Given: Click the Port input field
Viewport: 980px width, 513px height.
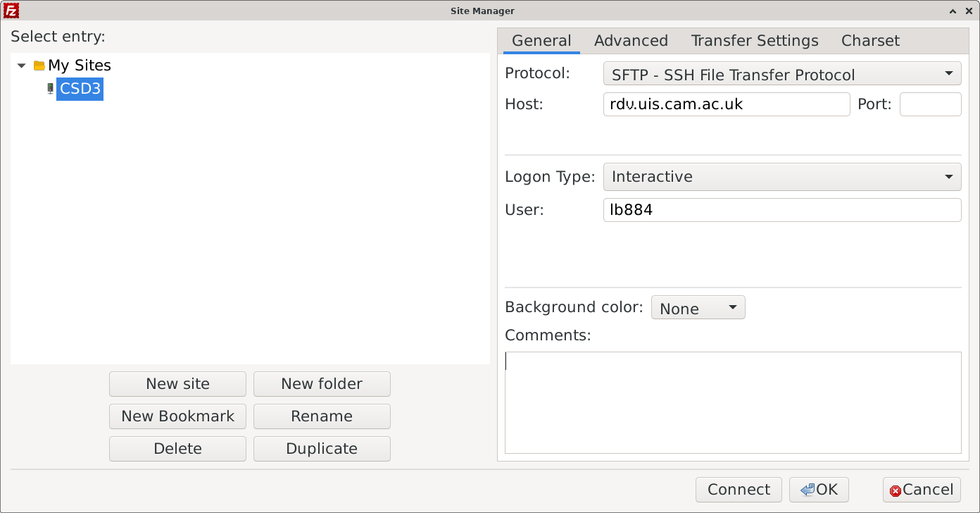Looking at the screenshot, I should click(x=930, y=104).
